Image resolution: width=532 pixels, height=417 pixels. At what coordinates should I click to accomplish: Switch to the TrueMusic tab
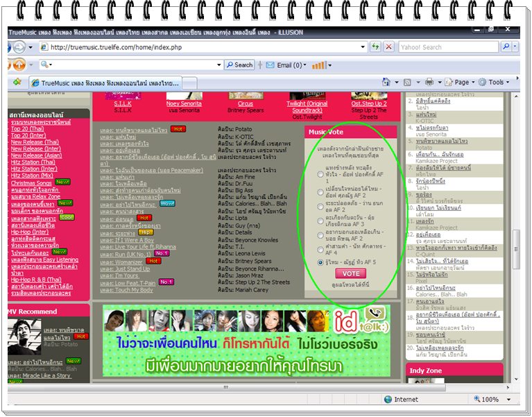[x=105, y=83]
